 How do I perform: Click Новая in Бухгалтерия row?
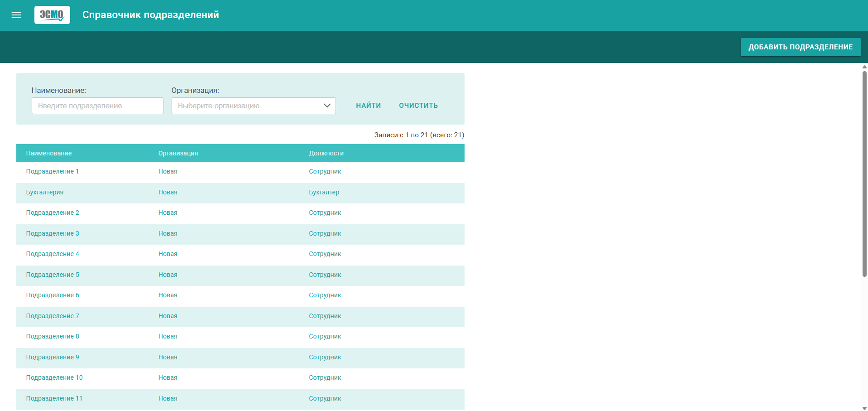(x=168, y=192)
